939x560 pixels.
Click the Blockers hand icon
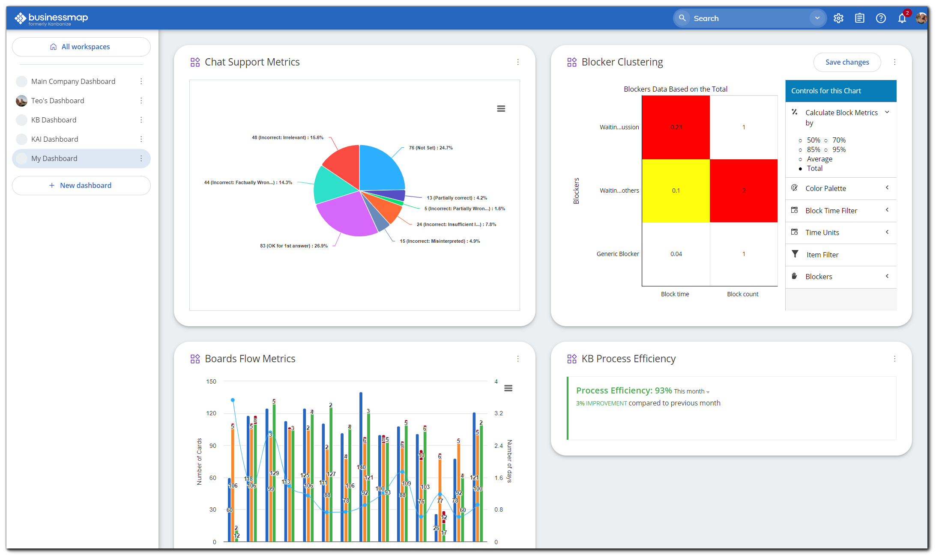(x=795, y=276)
